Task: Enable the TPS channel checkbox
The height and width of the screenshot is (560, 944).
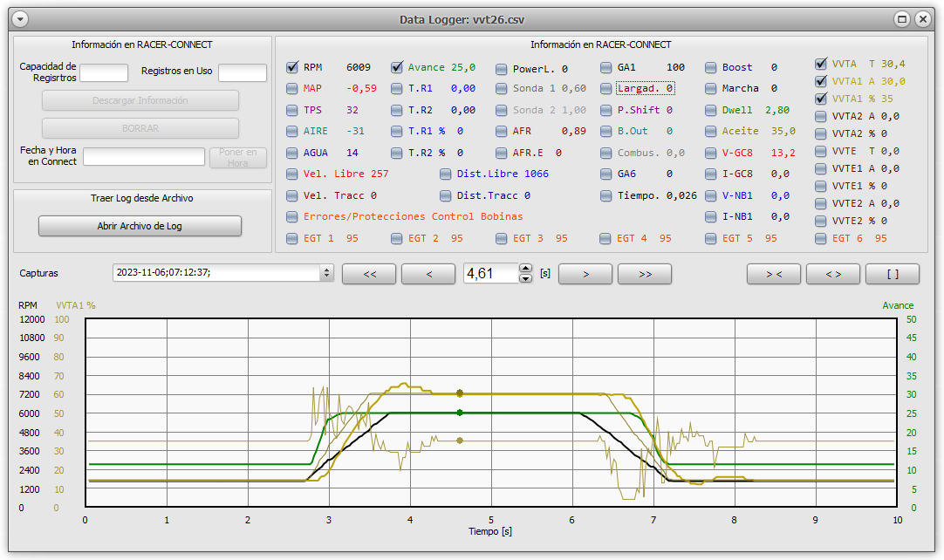Action: [292, 110]
